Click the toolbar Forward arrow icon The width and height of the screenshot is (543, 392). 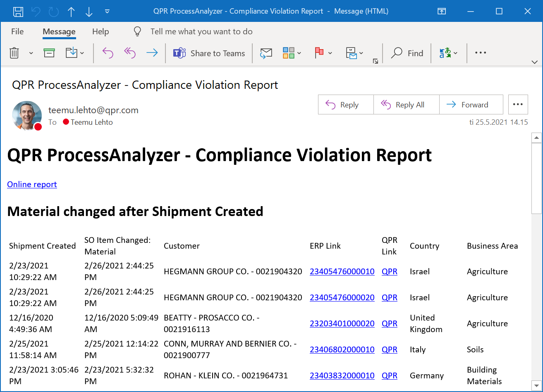coord(152,53)
